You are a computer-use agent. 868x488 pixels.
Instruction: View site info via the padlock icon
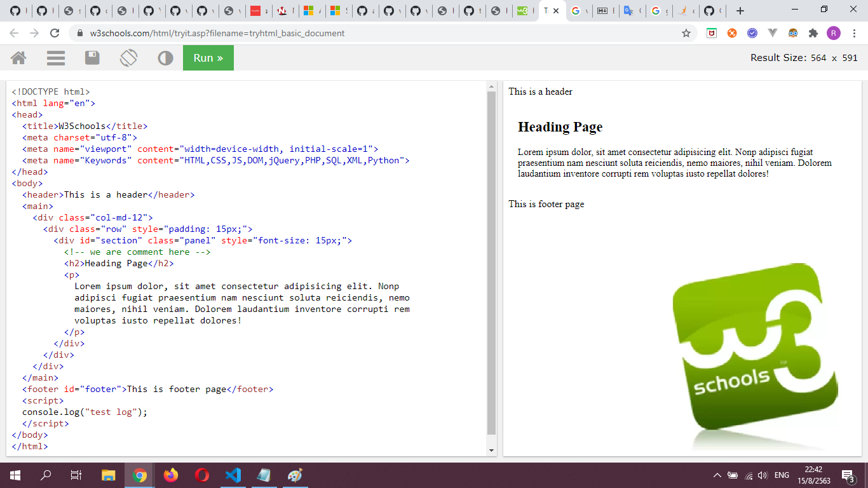click(79, 33)
